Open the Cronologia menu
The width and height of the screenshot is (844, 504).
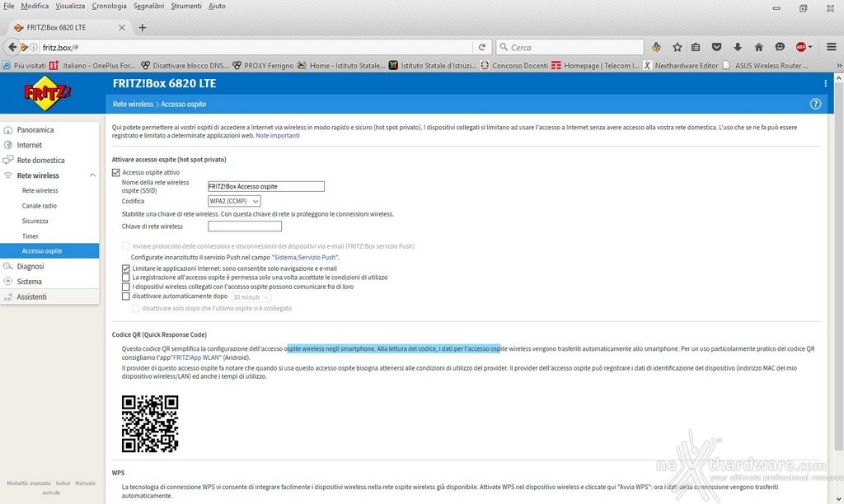(110, 6)
